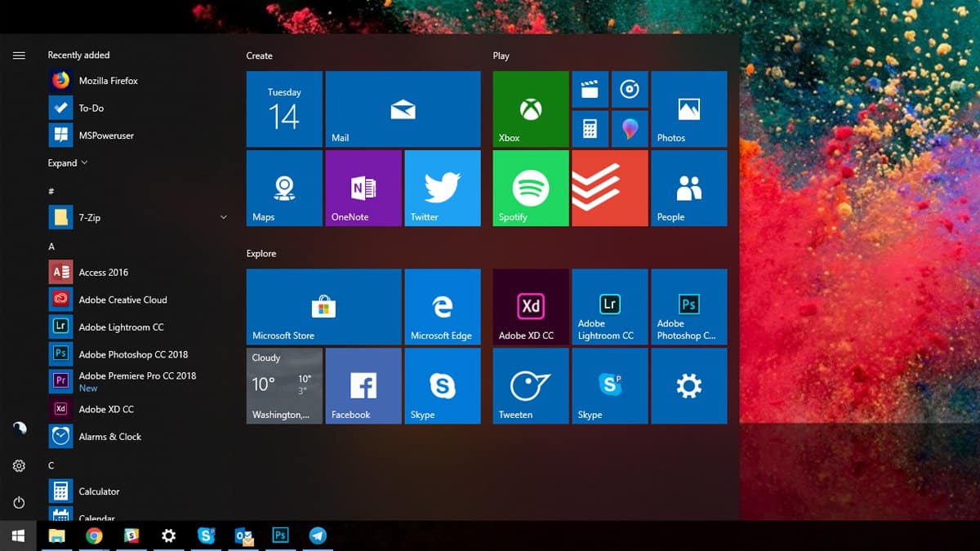Click the Cloudy weather tile for Washington
The height and width of the screenshot is (551, 980).
[284, 385]
